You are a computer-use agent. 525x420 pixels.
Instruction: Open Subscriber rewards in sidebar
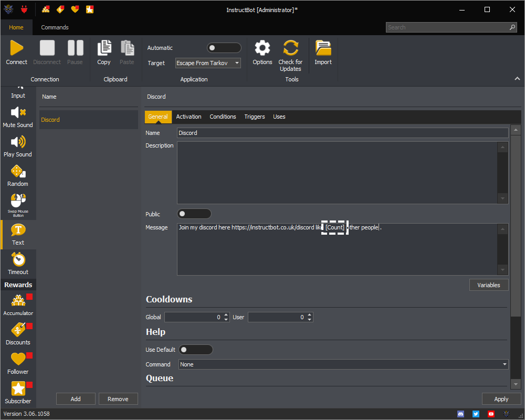18,393
